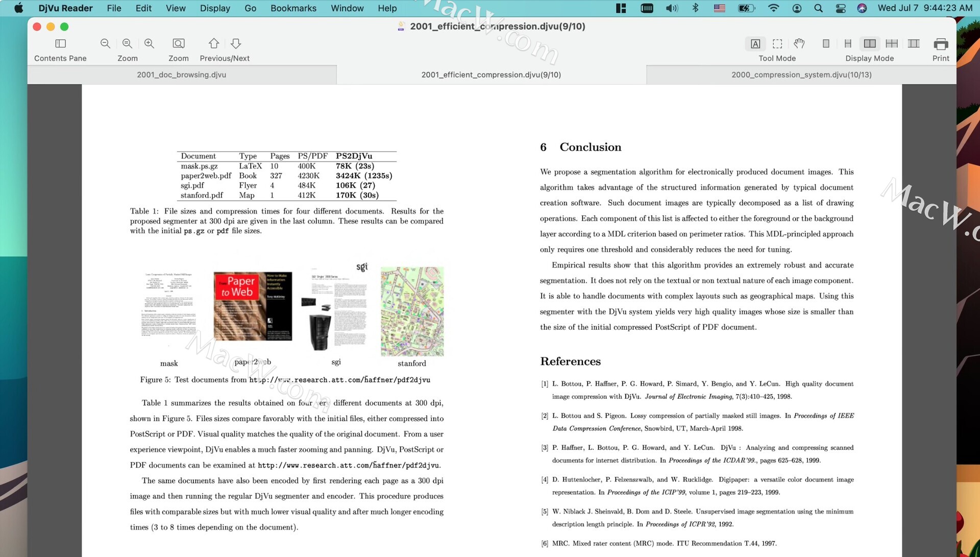Click the Bluetooth menu bar icon
The image size is (980, 557).
pos(695,8)
